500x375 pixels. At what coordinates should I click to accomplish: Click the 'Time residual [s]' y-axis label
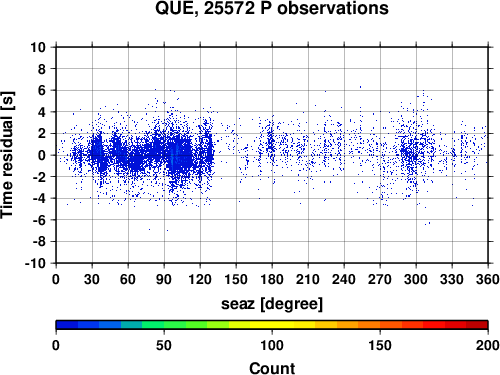coord(7,155)
